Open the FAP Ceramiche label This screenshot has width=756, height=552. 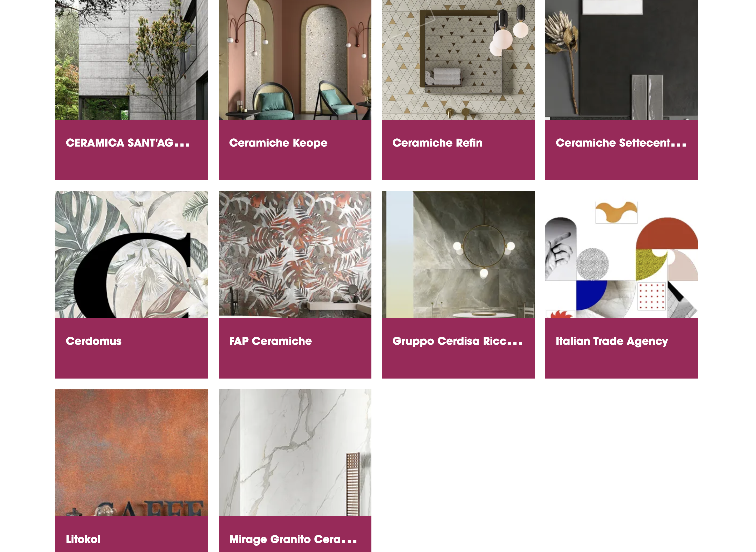[x=271, y=341]
